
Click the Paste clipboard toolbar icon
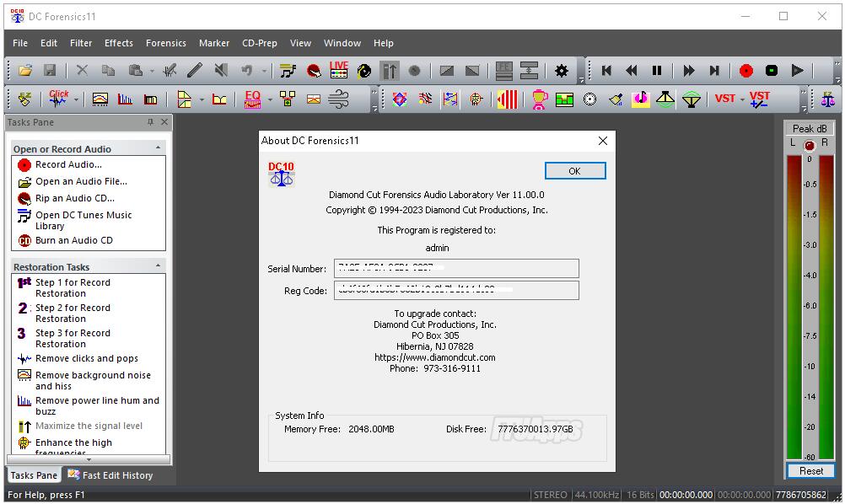[135, 71]
